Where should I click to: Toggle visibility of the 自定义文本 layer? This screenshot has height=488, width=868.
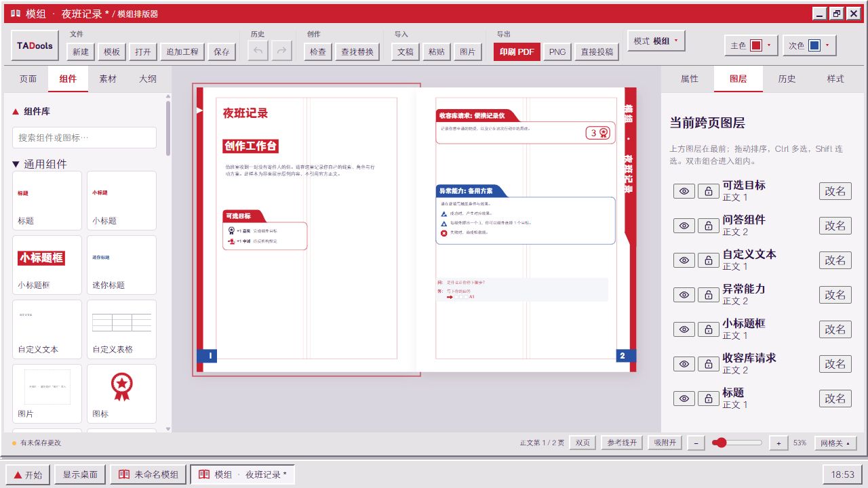coord(684,260)
